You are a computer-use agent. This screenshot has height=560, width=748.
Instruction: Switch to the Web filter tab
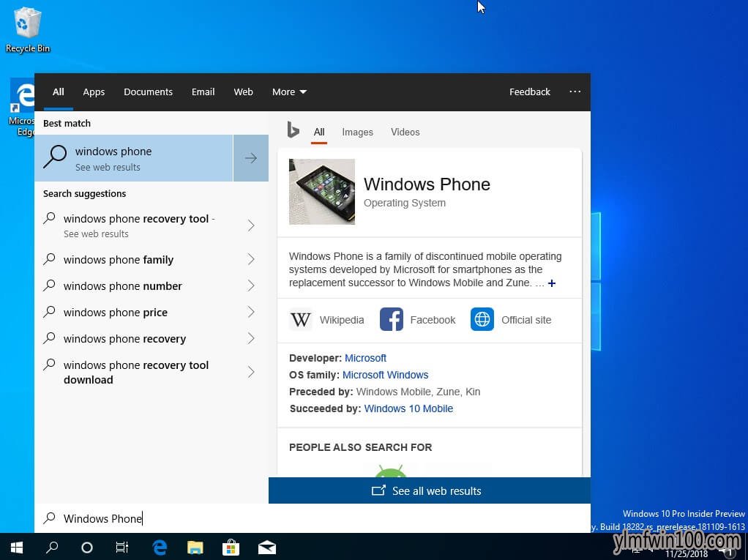click(243, 92)
